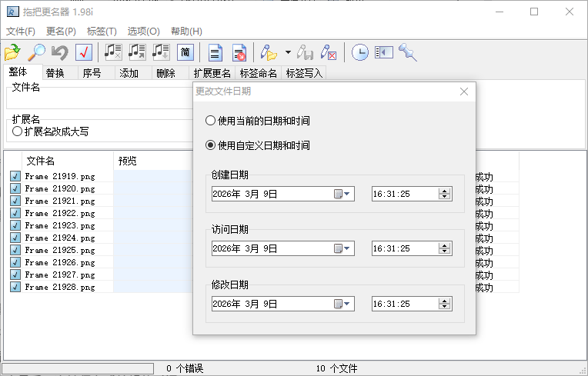This screenshot has width=588, height=376.
Task: Switch to the 删除 tab
Action: [170, 73]
